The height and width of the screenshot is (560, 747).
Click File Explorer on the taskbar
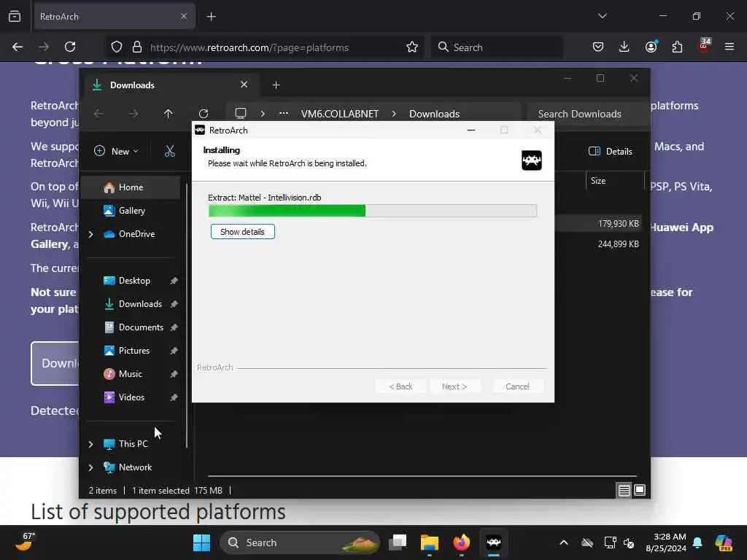(429, 542)
